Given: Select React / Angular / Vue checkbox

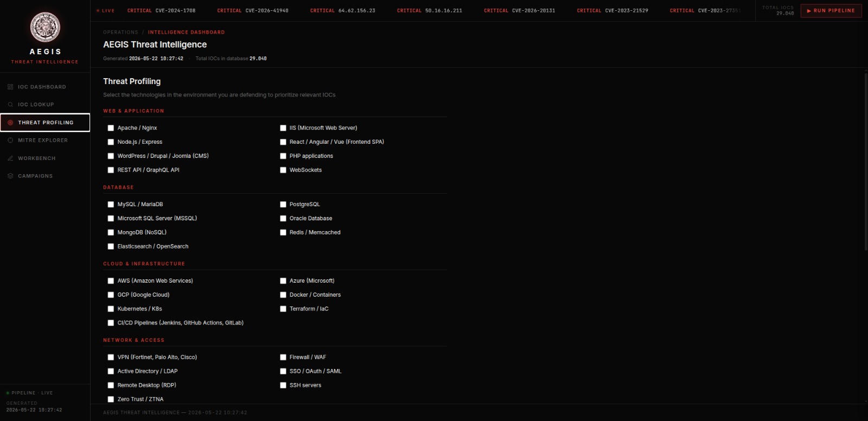Looking at the screenshot, I should click(283, 142).
